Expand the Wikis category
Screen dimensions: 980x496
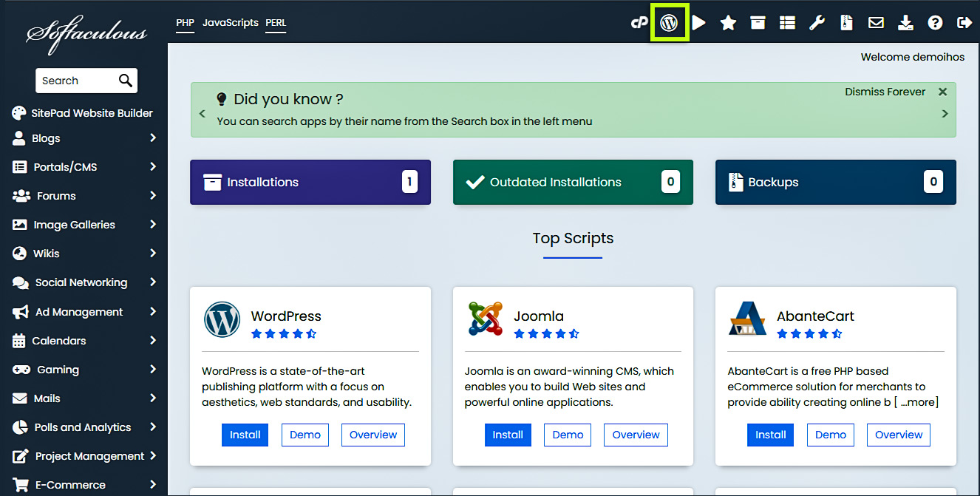pos(153,254)
